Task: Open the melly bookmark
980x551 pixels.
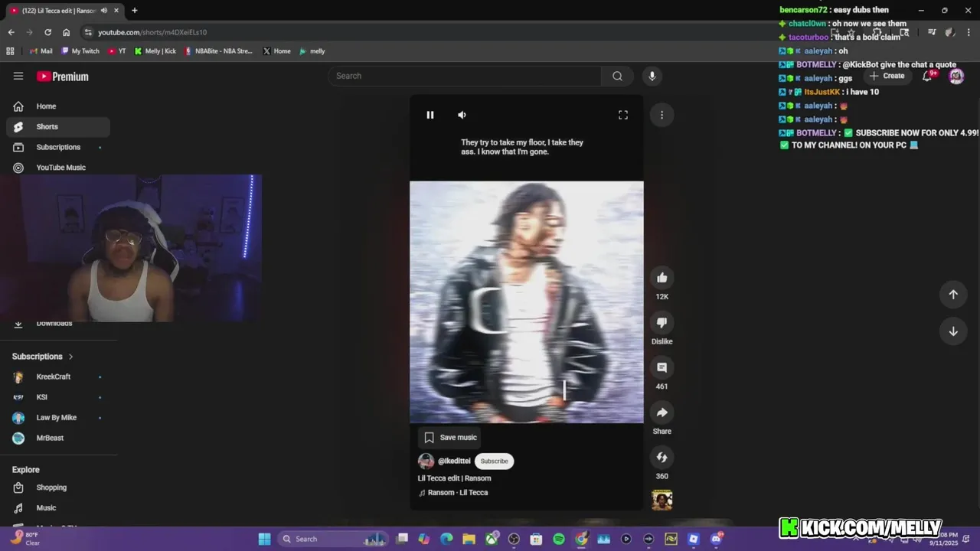Action: 312,51
